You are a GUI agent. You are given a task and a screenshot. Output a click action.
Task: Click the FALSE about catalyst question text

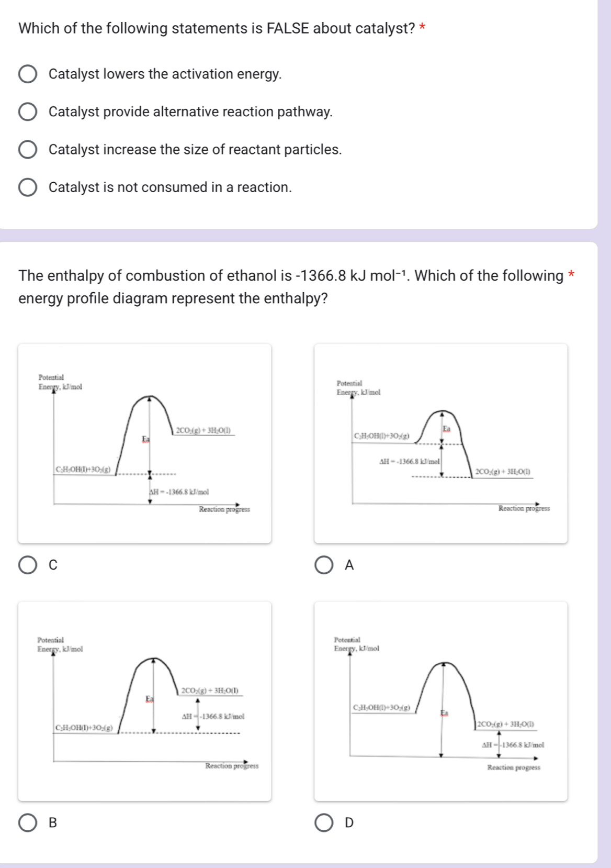coord(216,30)
